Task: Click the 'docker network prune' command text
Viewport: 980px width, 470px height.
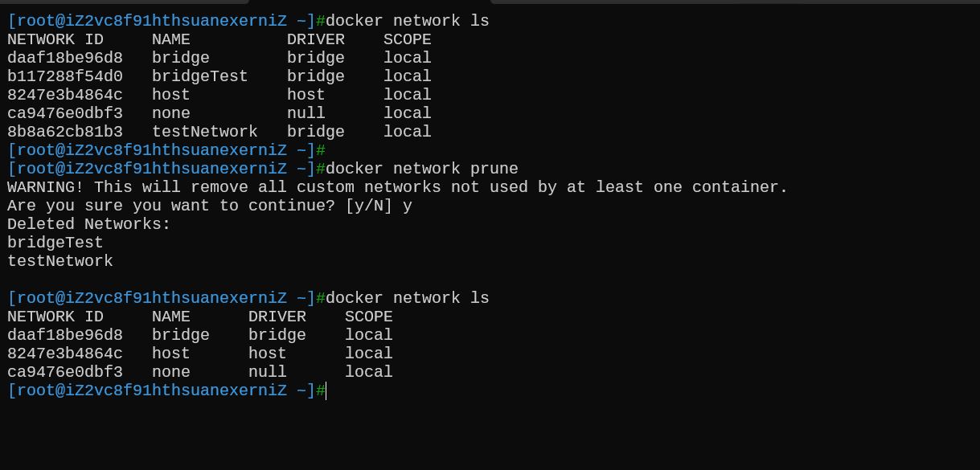Action: click(x=422, y=169)
